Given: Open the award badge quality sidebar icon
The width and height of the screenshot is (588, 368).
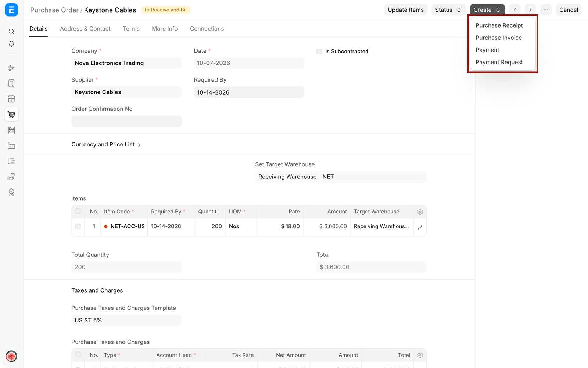Looking at the screenshot, I should (11, 192).
